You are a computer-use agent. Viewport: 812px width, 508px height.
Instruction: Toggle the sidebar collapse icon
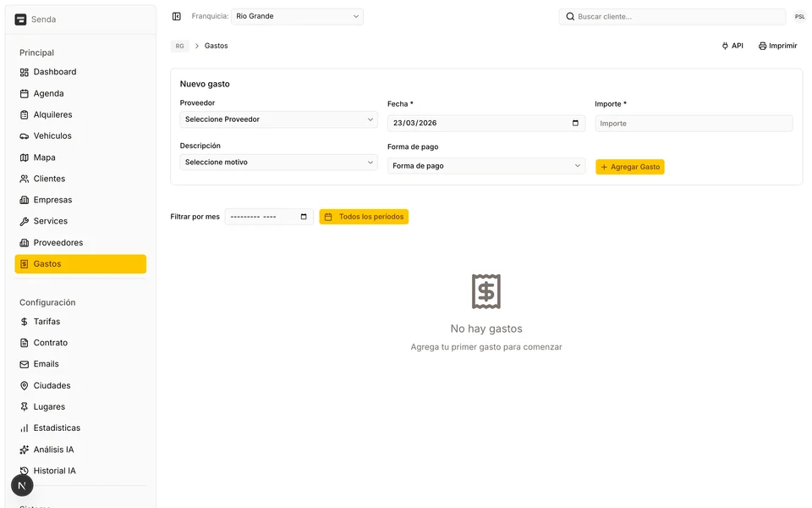[x=176, y=16]
